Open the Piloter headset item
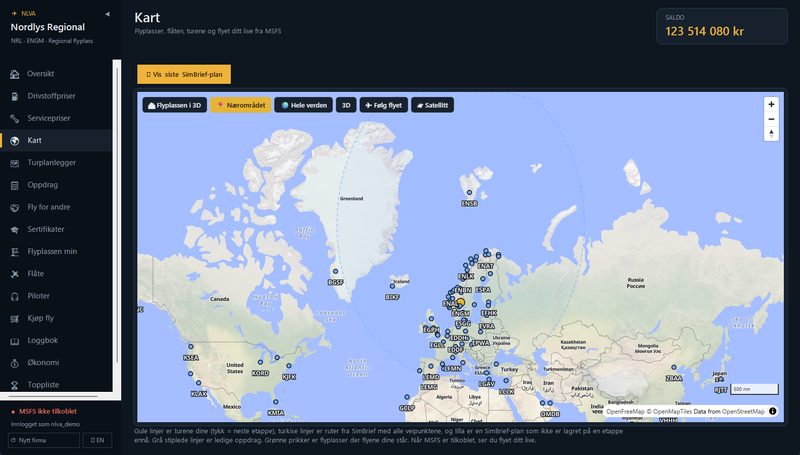Viewport: 800px width, 455px height. (56, 296)
